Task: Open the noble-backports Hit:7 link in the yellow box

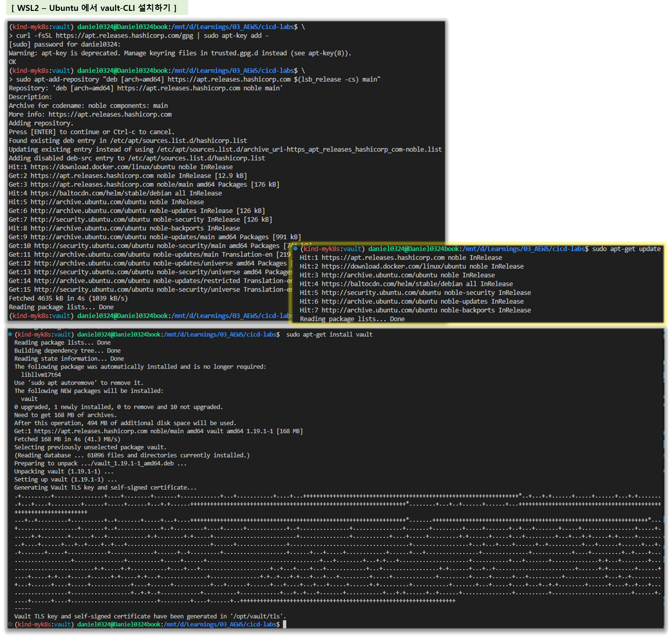Action: click(379, 310)
